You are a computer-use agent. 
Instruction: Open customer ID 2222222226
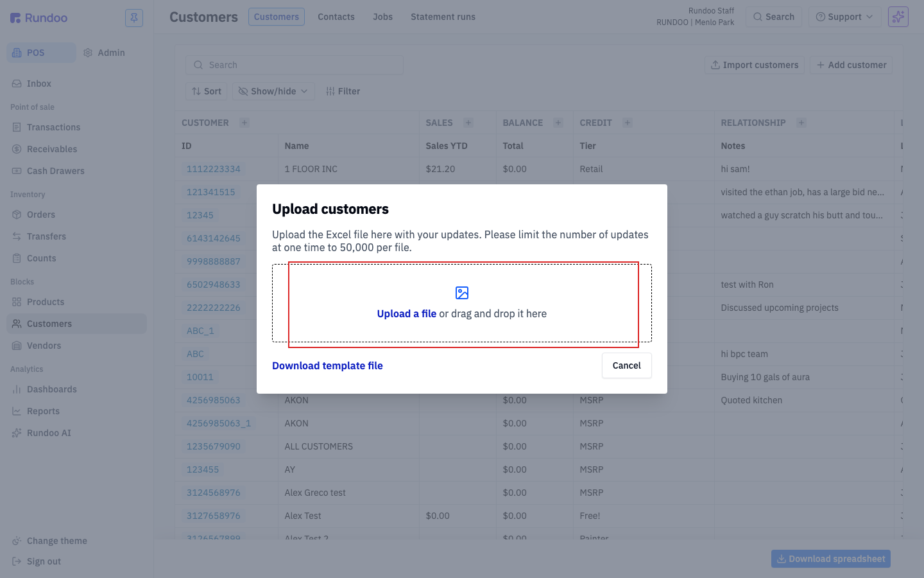tap(214, 308)
